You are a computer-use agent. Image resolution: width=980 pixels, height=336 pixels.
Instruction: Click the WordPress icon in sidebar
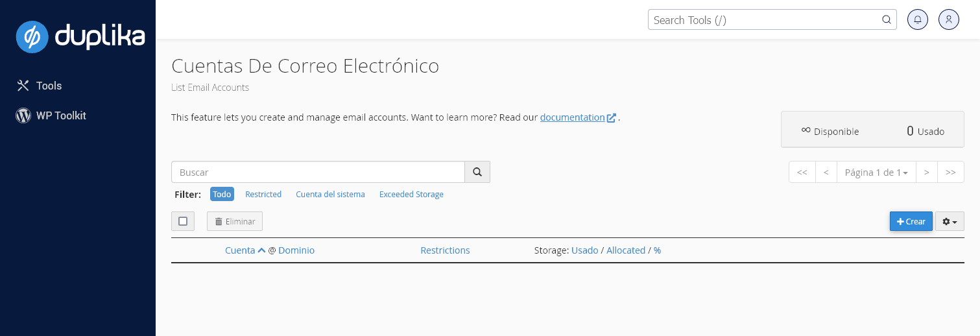point(23,115)
